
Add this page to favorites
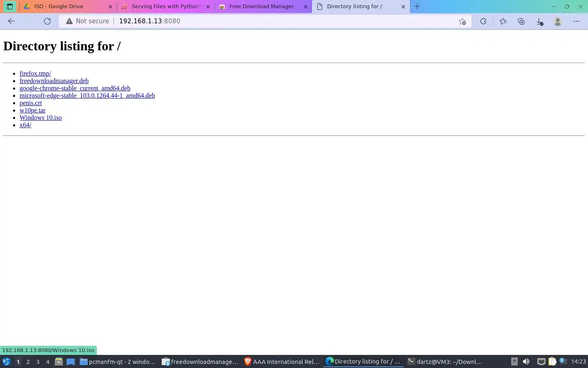pyautogui.click(x=462, y=21)
